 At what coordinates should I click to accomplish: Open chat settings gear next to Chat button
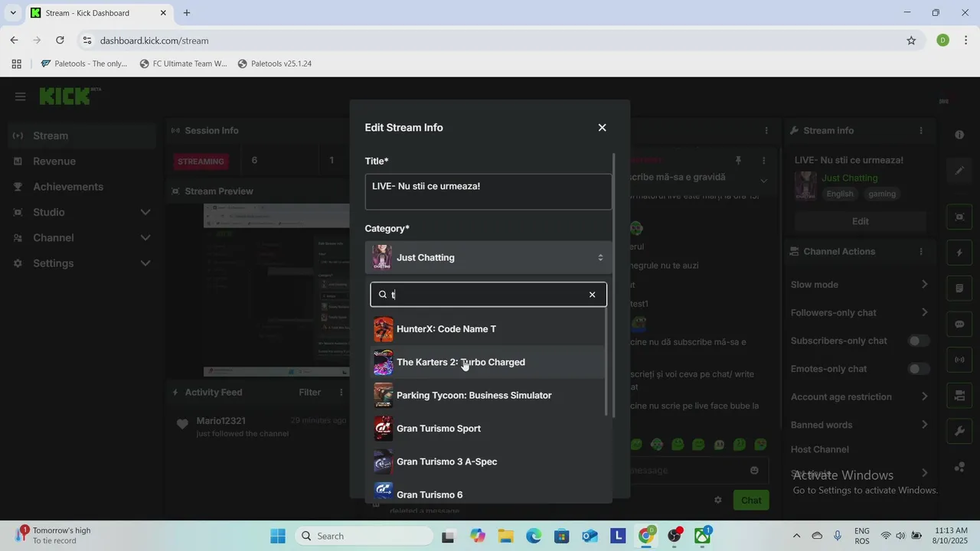pos(717,500)
